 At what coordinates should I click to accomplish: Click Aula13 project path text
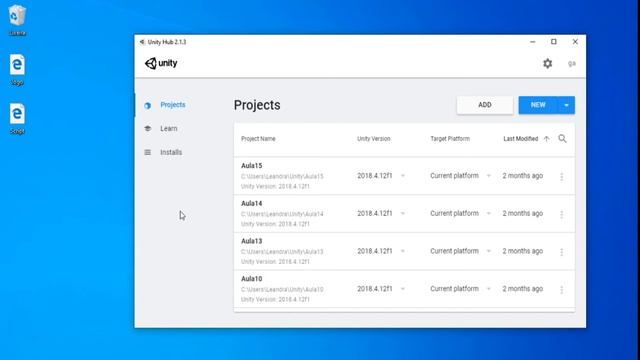282,251
